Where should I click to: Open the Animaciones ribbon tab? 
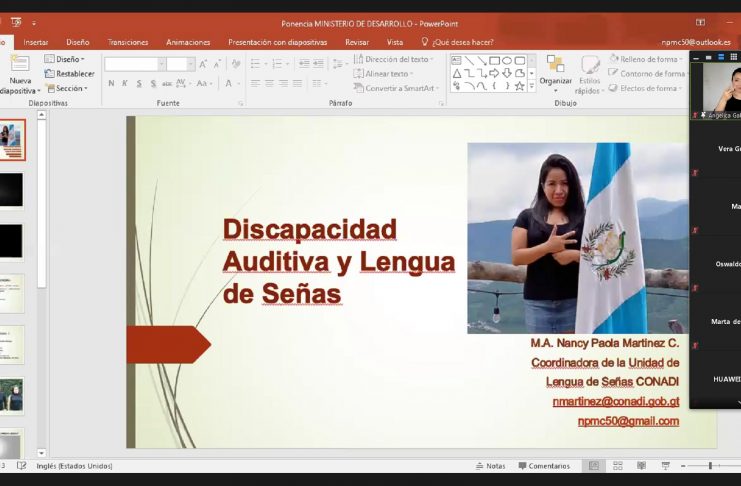point(188,42)
